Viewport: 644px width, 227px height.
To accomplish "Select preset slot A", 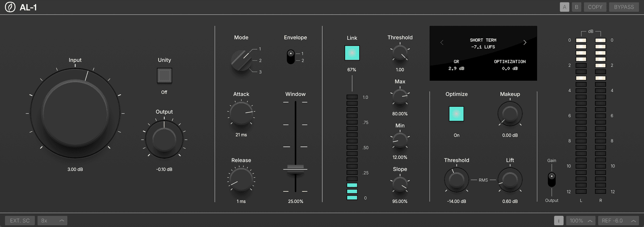I will [565, 7].
